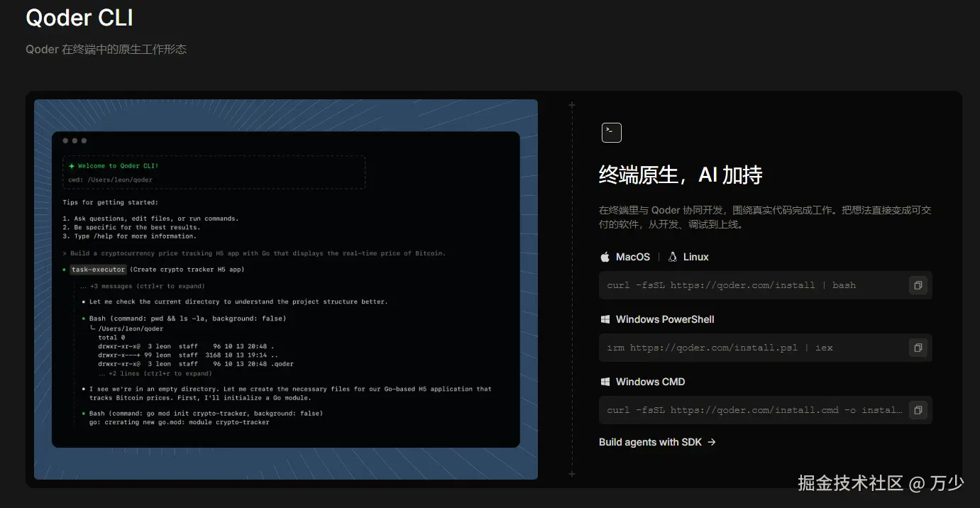
Task: Click the terminal demo preview image
Action: click(x=286, y=289)
